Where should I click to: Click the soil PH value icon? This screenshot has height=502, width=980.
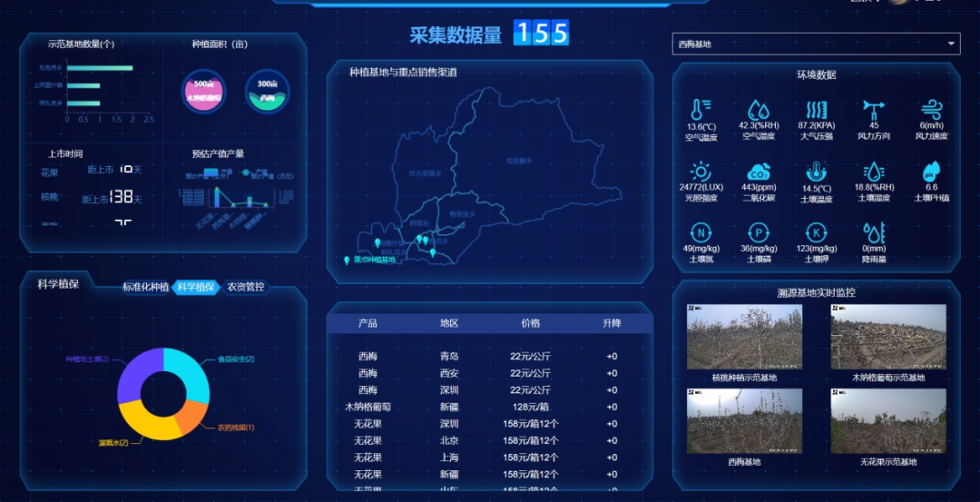click(x=931, y=172)
